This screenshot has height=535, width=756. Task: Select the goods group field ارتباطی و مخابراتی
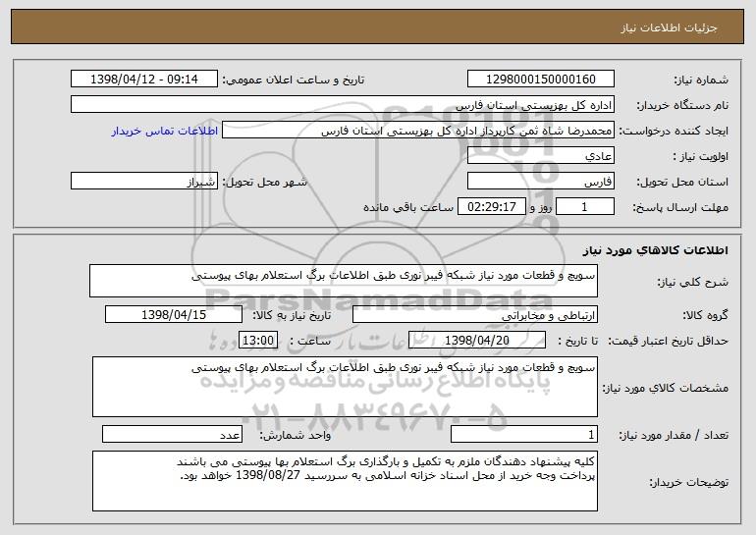[475, 315]
